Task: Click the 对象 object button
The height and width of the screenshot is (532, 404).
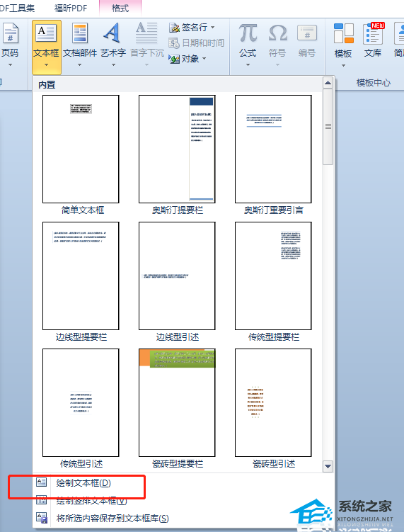Action: click(187, 59)
